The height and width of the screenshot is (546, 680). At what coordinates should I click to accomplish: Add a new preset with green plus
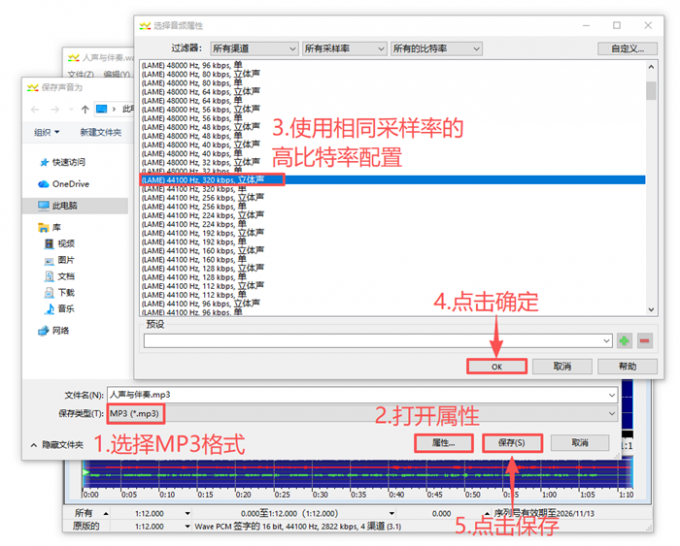624,341
